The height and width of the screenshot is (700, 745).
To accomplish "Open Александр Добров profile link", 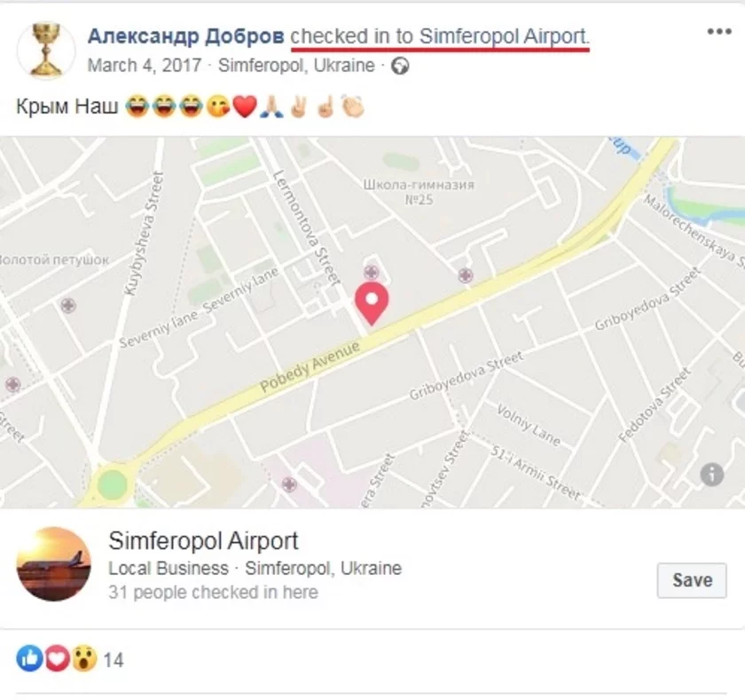I will [x=185, y=36].
